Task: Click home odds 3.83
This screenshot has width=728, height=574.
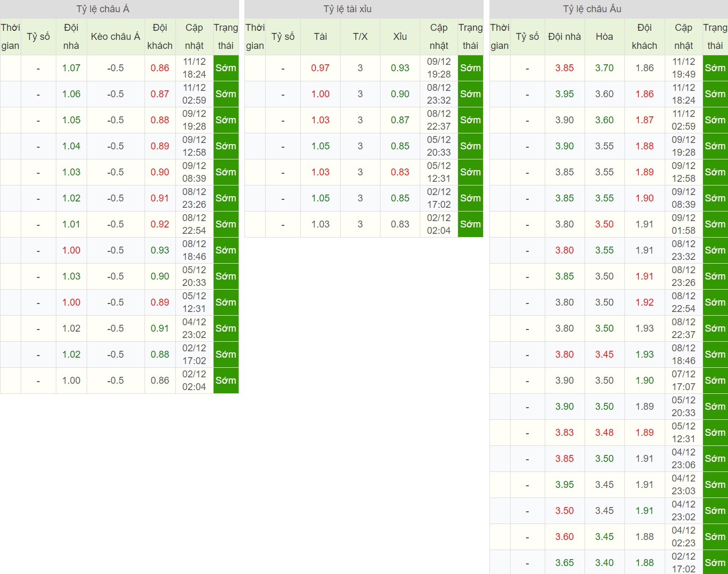Action: [x=564, y=433]
